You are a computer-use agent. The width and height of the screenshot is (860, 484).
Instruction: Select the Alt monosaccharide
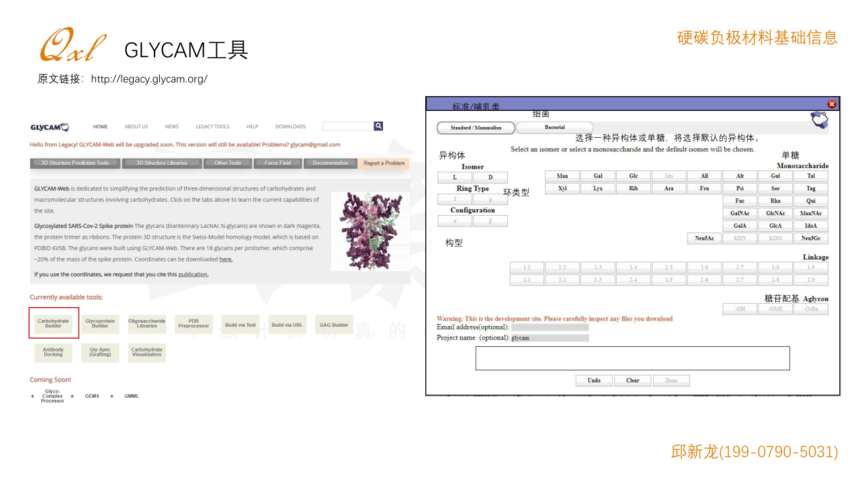[740, 176]
